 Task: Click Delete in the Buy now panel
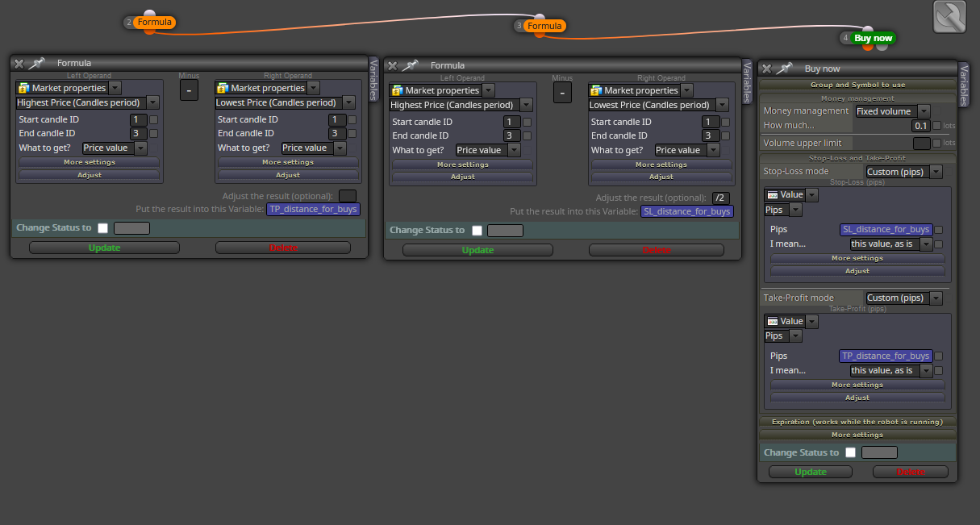click(911, 472)
